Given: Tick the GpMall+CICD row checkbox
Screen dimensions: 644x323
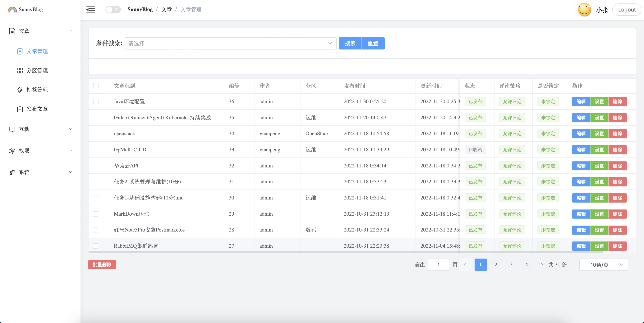Looking at the screenshot, I should click(x=96, y=150).
